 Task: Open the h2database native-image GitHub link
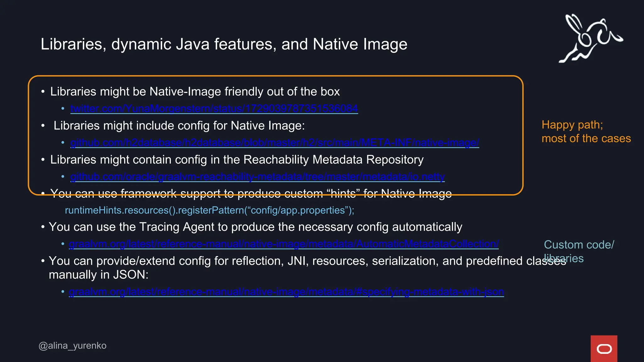coord(275,143)
